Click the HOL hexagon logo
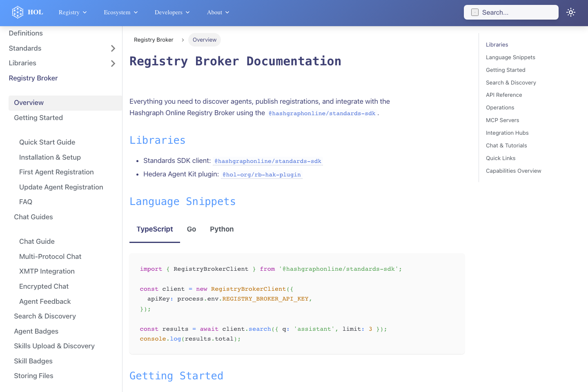This screenshot has height=392, width=588. pos(18,12)
